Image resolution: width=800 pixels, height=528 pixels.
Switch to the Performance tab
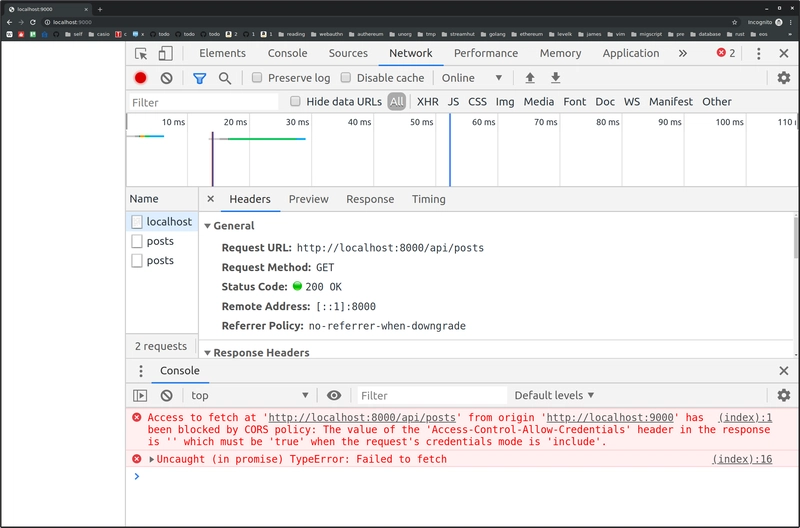point(486,53)
